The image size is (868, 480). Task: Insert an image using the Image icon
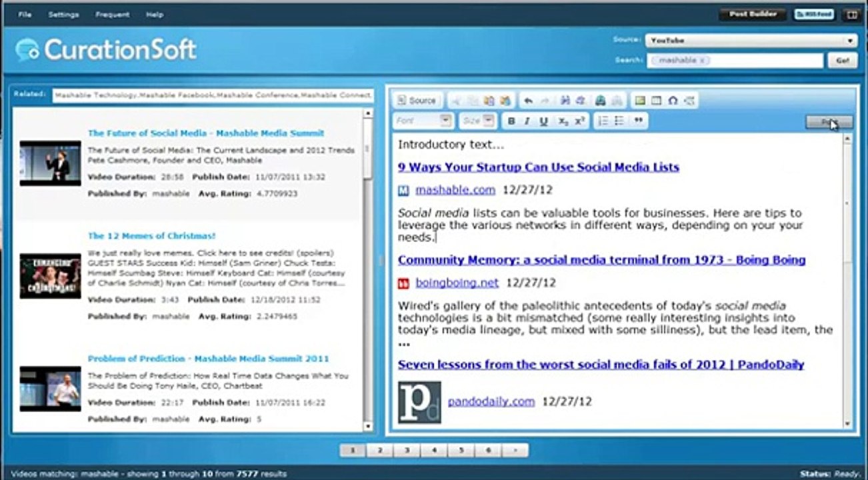640,101
